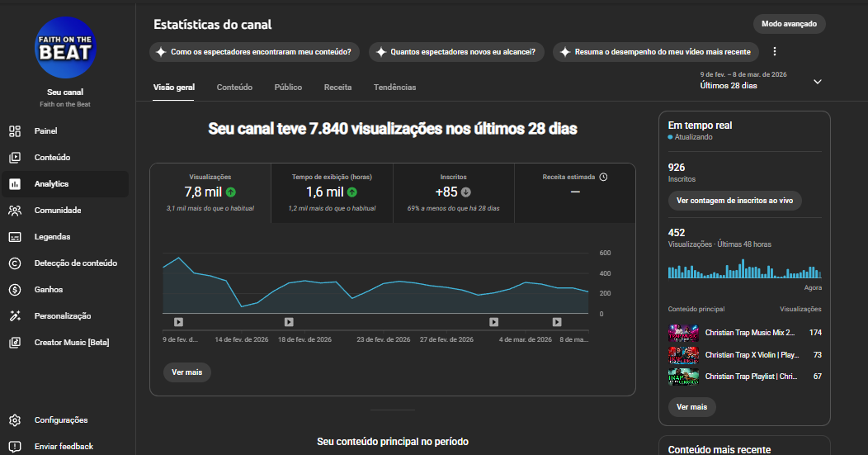Click Ver mais below the views chart
This screenshot has width=868, height=455.
(x=187, y=372)
